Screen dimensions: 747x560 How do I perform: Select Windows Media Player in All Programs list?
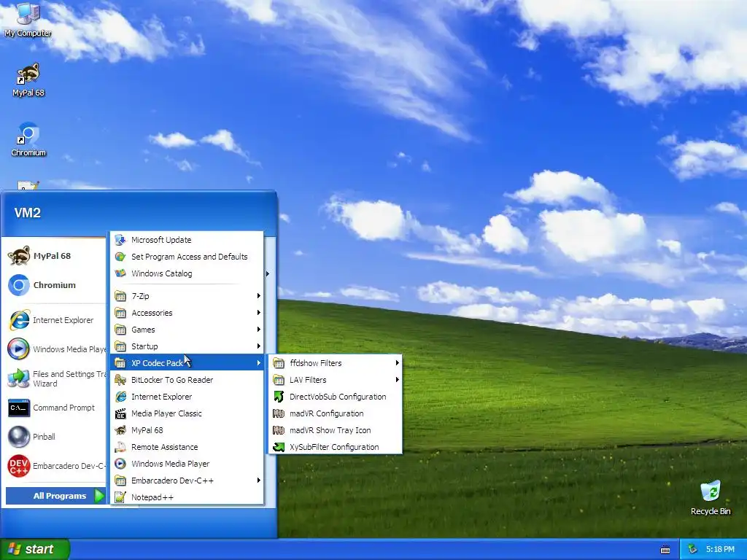tap(187, 464)
